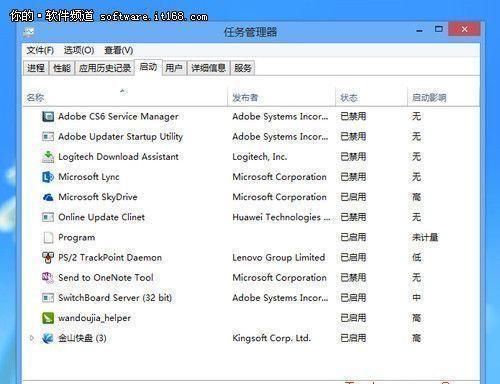Expand the 金山快盘 (3) group

tap(32, 338)
